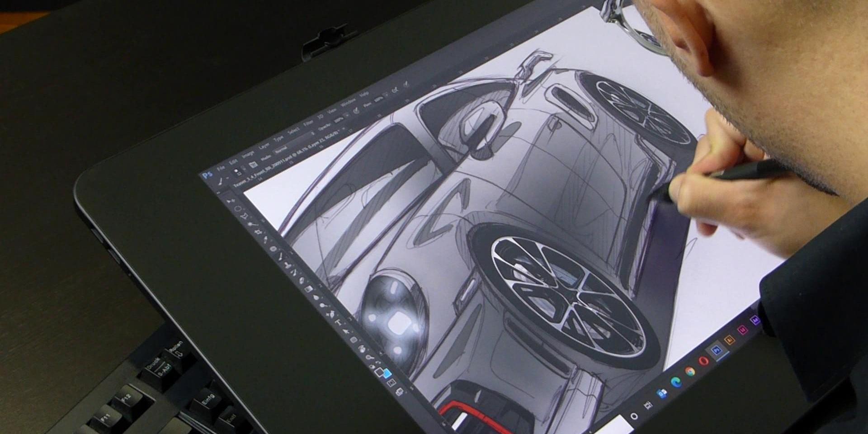Change screen mode button
Screen dimensions: 868x434
399,391
